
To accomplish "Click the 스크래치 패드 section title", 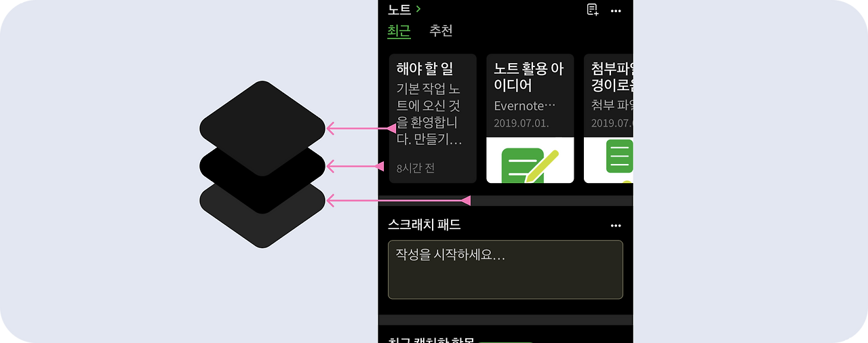I will (425, 224).
